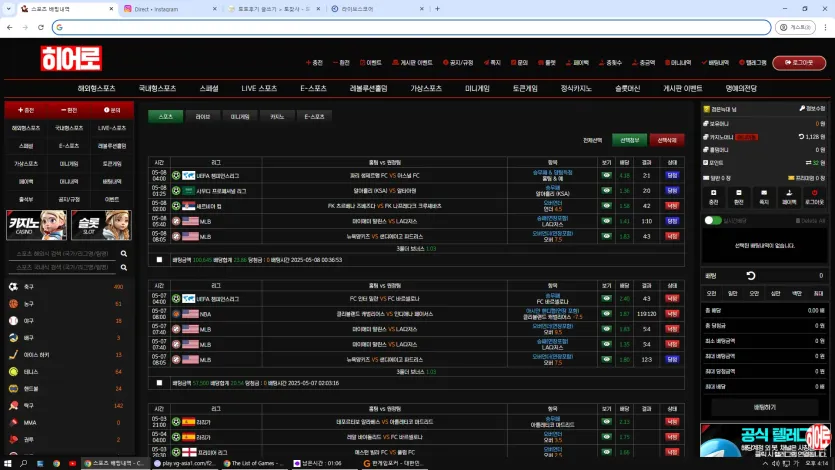Screen dimensions: 835x470
Task: Click the green 선택정보 button
Action: click(x=629, y=140)
